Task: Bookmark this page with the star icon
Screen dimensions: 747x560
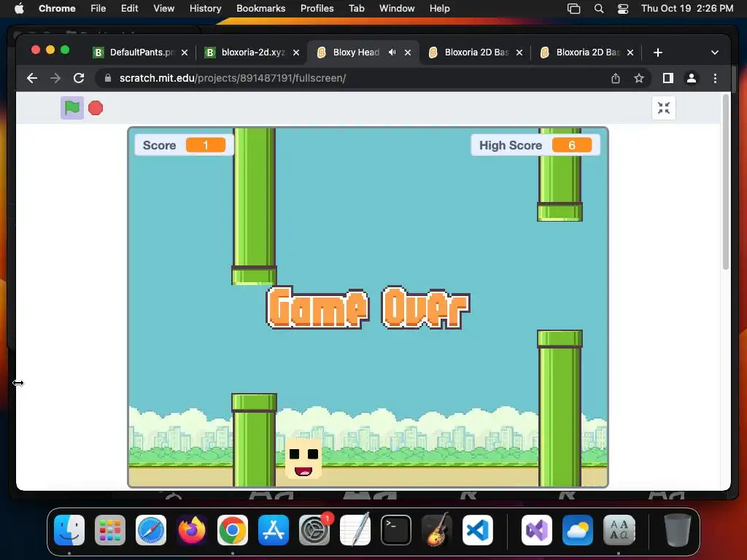Action: click(x=639, y=78)
